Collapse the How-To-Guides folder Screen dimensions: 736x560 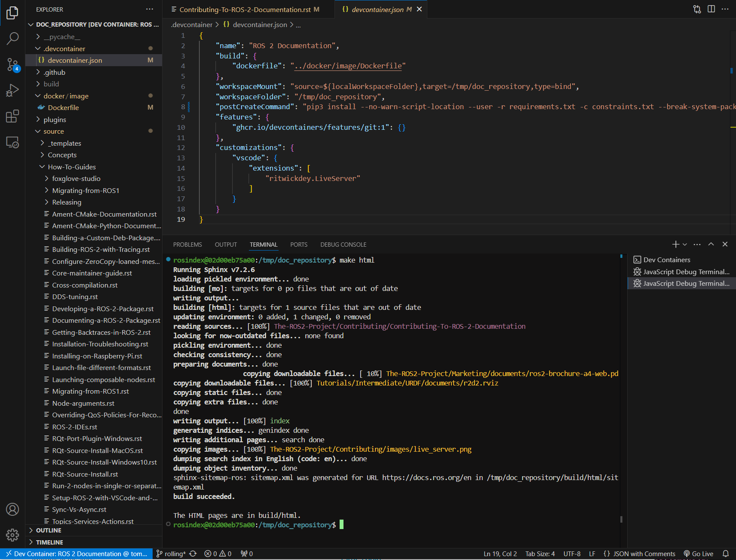coord(71,167)
